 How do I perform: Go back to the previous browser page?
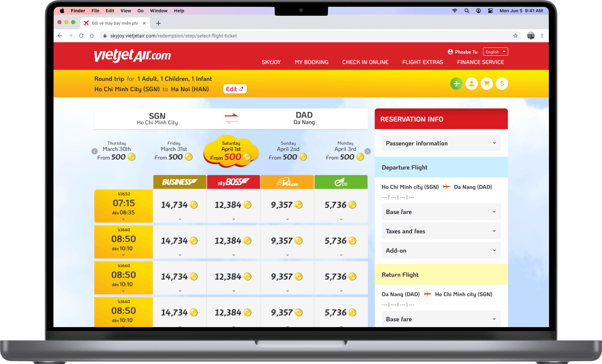tap(60, 36)
